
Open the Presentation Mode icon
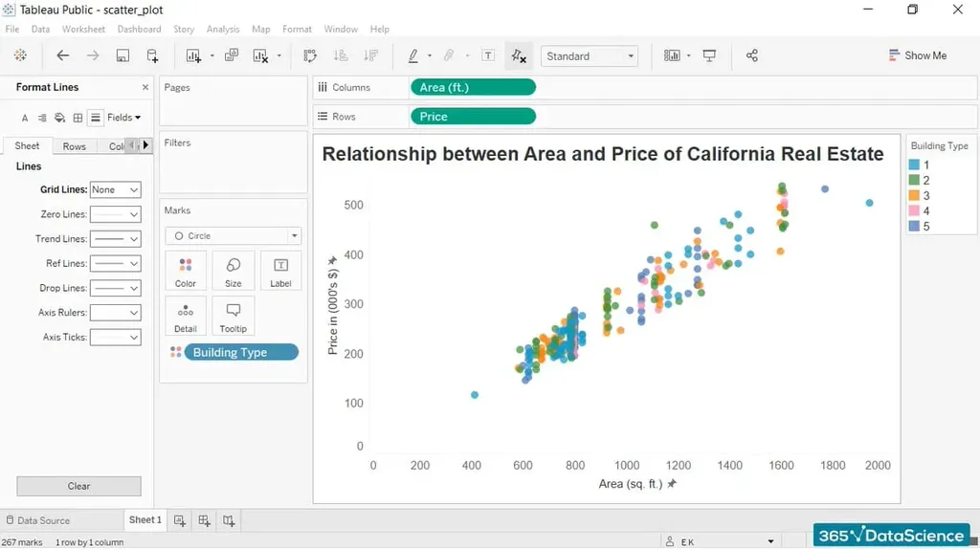[709, 55]
